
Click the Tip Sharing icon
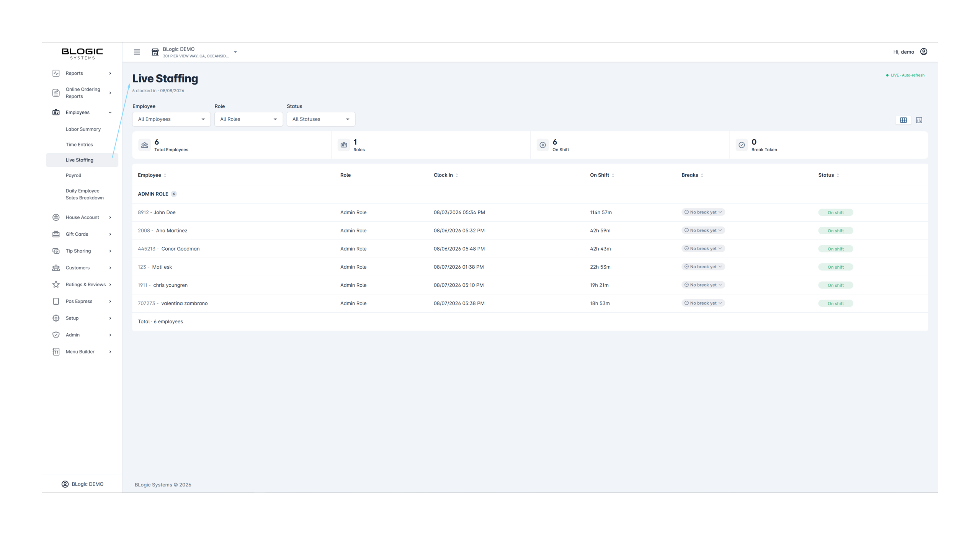[56, 251]
